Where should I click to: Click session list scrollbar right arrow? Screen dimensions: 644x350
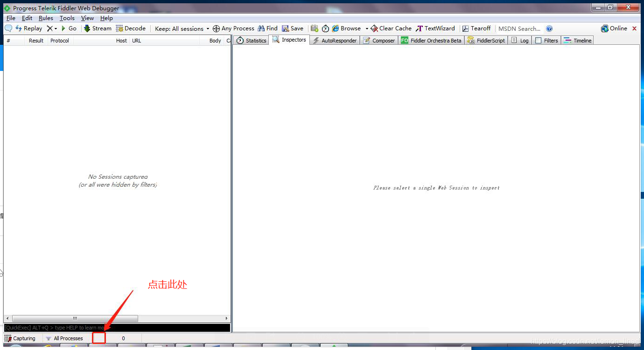coord(227,318)
